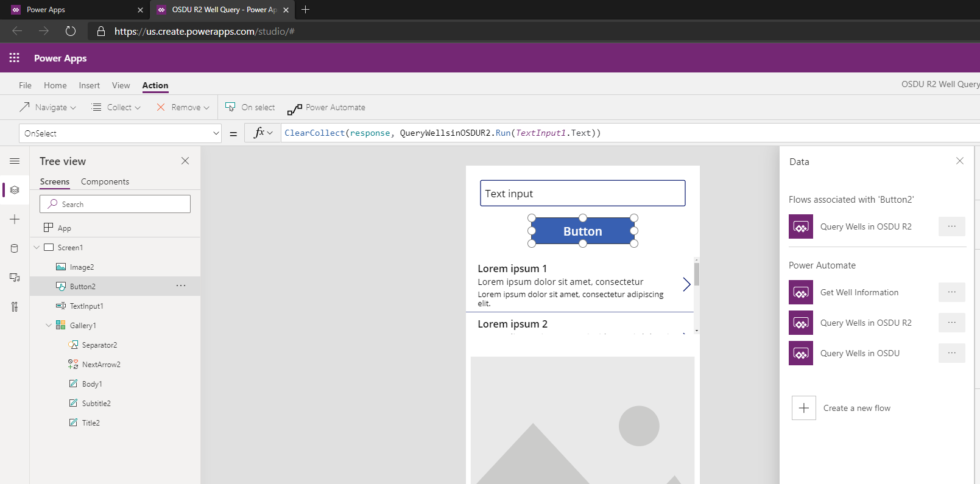Open the hamburger menu in left rail
This screenshot has width=980, height=484.
(15, 161)
